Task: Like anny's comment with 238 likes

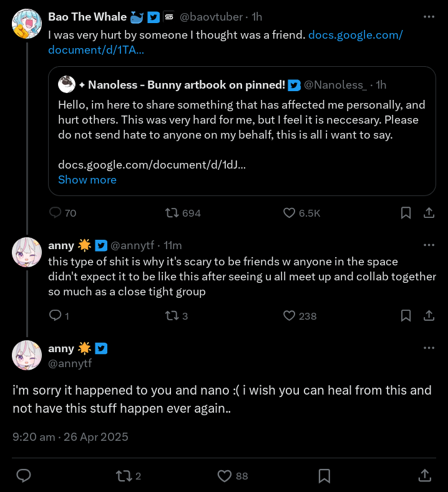Action: [x=289, y=316]
